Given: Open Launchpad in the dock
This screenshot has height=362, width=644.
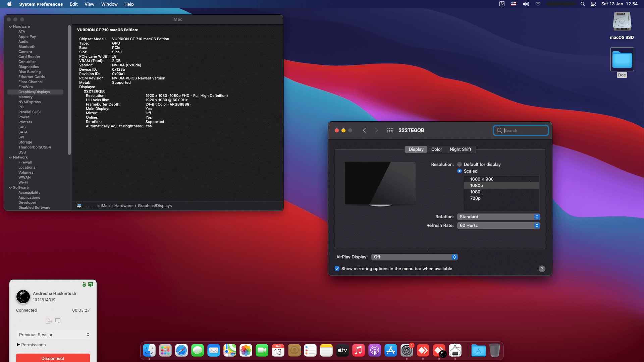Looking at the screenshot, I should (x=165, y=351).
